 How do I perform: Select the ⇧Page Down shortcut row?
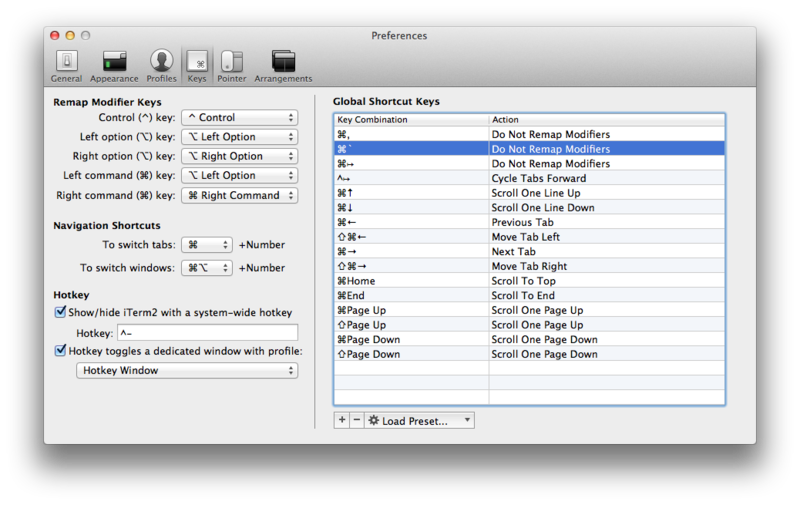coord(530,354)
